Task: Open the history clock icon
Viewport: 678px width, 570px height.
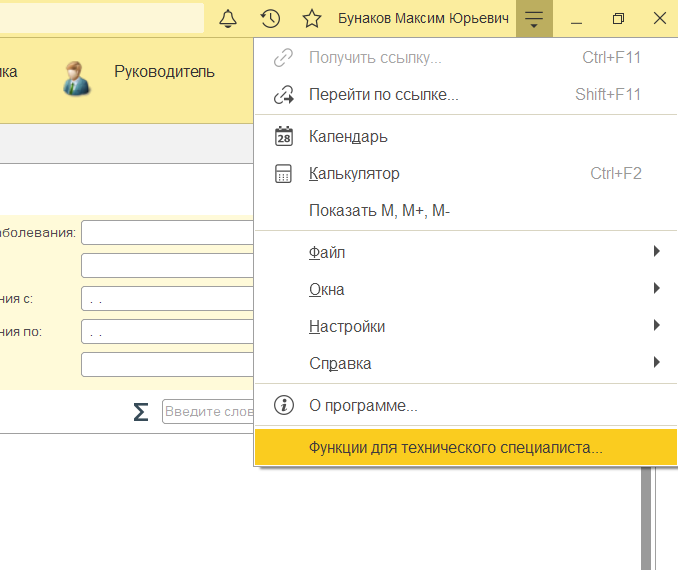Action: [x=270, y=19]
